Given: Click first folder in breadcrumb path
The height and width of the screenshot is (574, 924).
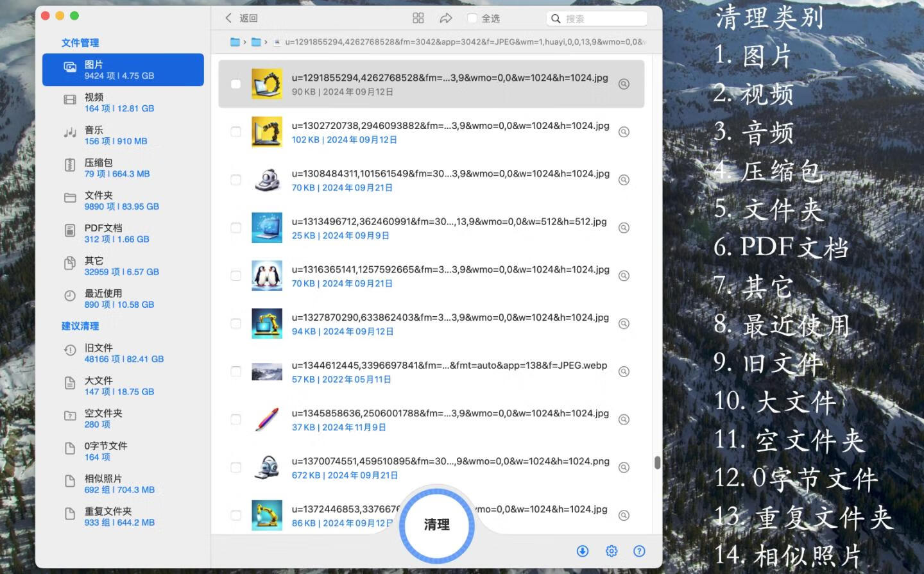Looking at the screenshot, I should pos(235,42).
